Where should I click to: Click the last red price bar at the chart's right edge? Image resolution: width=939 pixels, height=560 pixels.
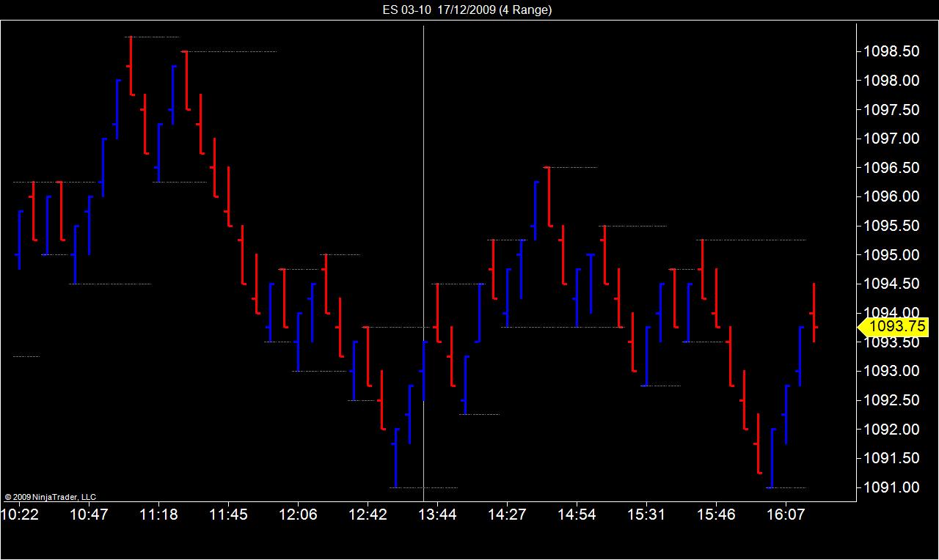[x=814, y=312]
